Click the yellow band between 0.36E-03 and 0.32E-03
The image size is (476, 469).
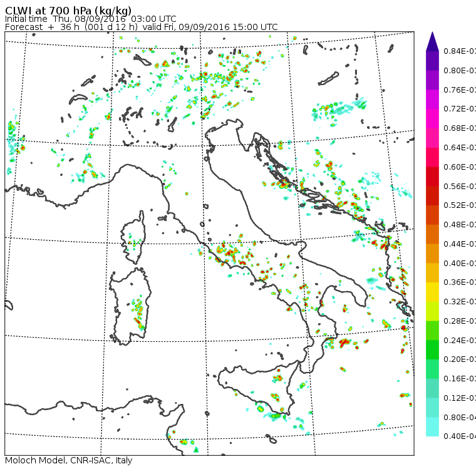tap(432, 292)
